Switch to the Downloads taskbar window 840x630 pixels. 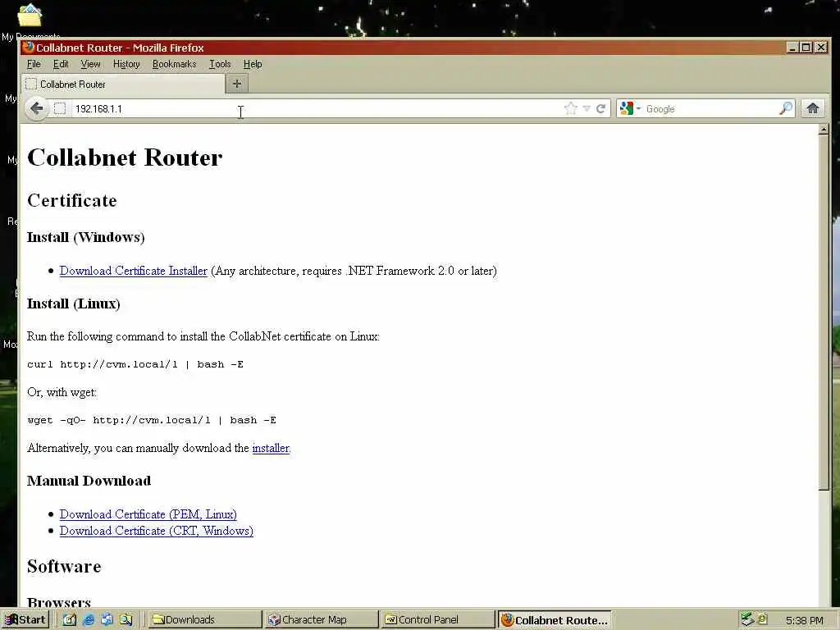[203, 620]
